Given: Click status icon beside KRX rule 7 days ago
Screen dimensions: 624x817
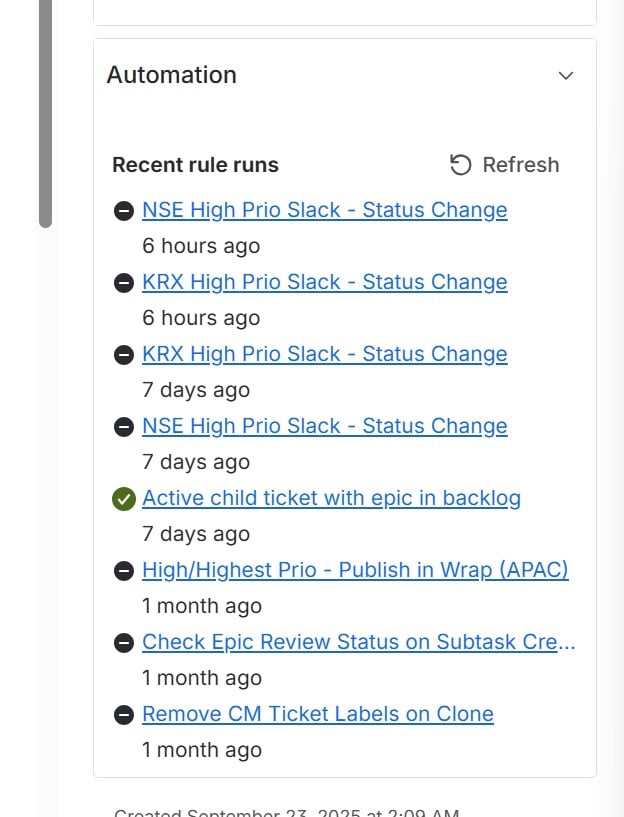Looking at the screenshot, I should pos(123,355).
